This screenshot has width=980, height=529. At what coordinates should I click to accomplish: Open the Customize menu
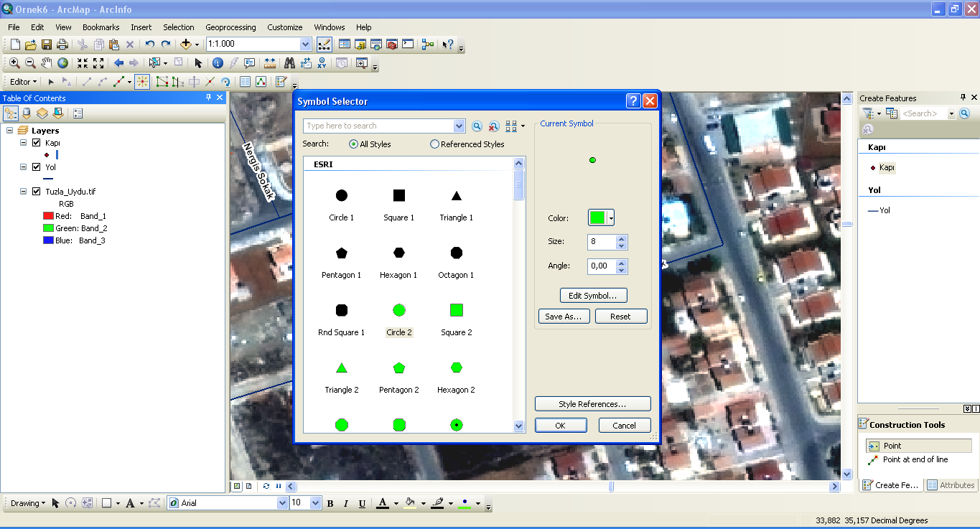[285, 27]
